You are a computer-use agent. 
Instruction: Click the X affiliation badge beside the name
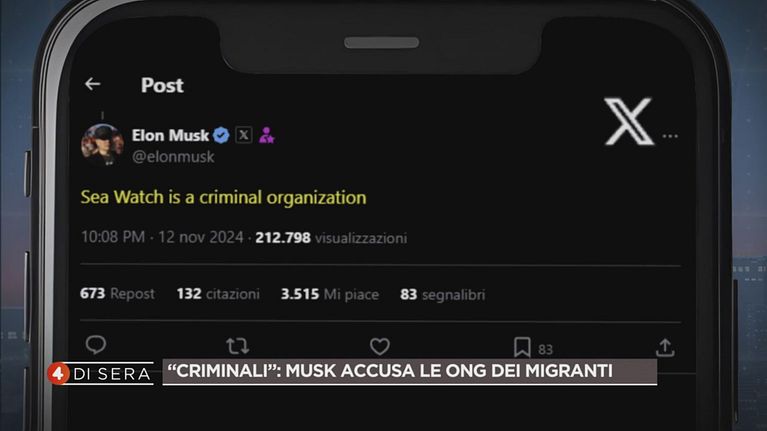tap(243, 135)
